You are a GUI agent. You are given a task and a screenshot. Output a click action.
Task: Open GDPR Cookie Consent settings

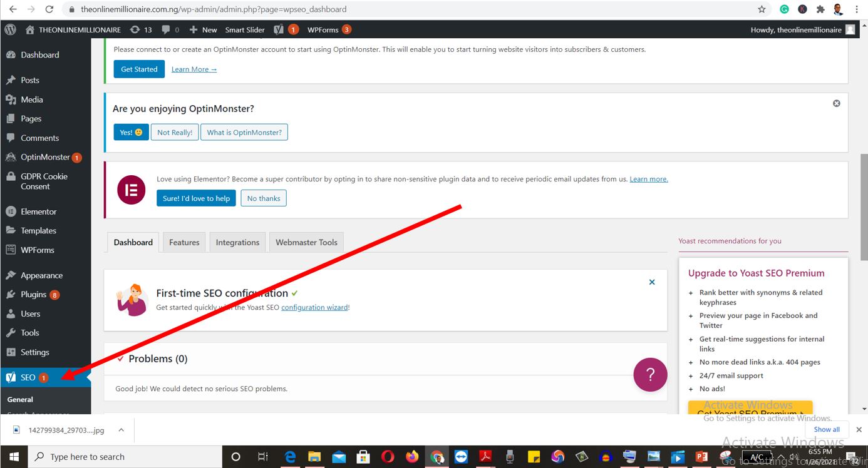(45, 181)
